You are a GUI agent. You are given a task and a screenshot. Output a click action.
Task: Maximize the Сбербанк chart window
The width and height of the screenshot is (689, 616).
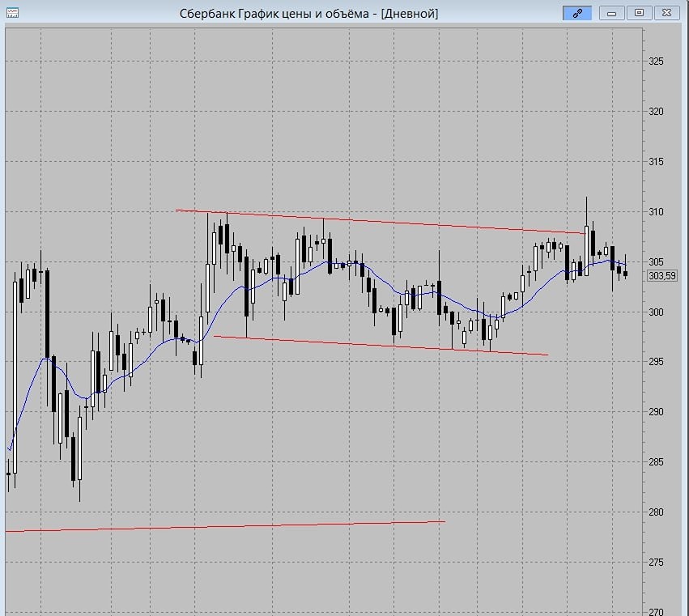[x=639, y=13]
